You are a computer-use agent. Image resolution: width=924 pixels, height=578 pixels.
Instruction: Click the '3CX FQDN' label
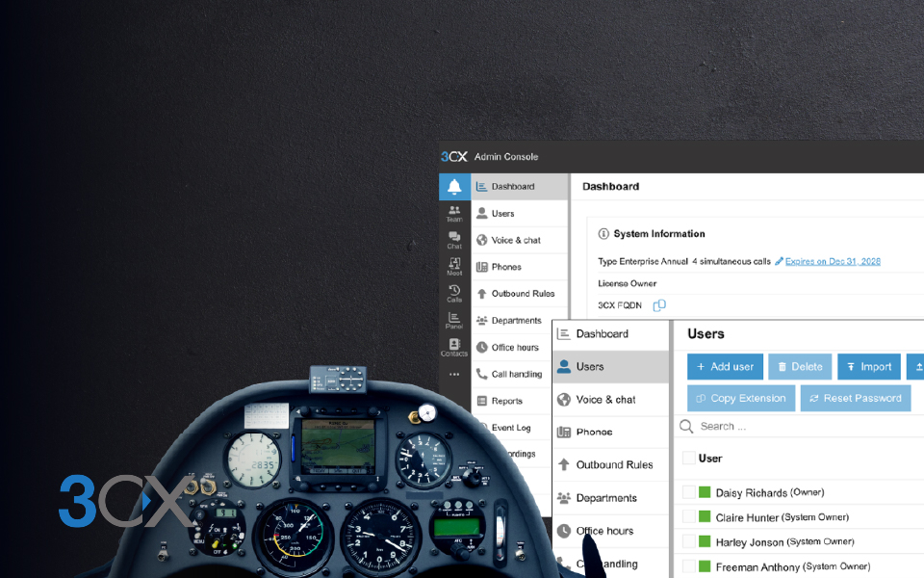click(x=620, y=305)
